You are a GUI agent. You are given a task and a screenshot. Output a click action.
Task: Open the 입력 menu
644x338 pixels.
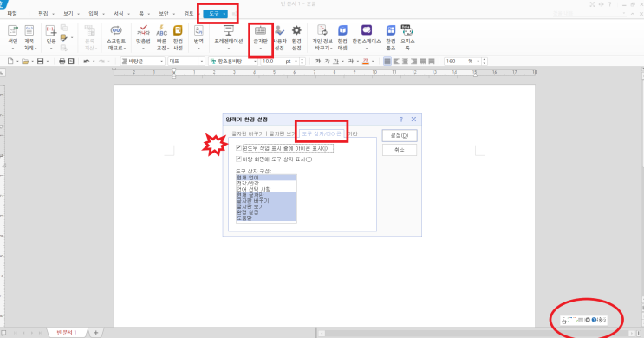[x=96, y=14]
